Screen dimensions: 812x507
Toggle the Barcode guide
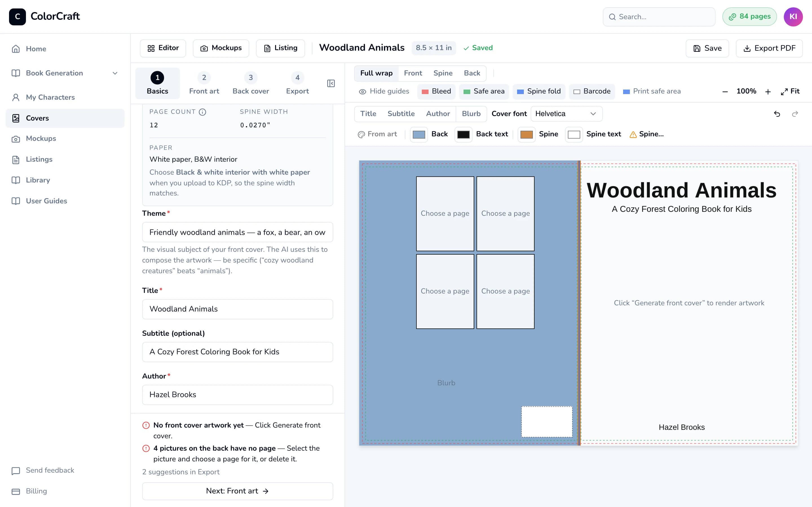point(592,92)
